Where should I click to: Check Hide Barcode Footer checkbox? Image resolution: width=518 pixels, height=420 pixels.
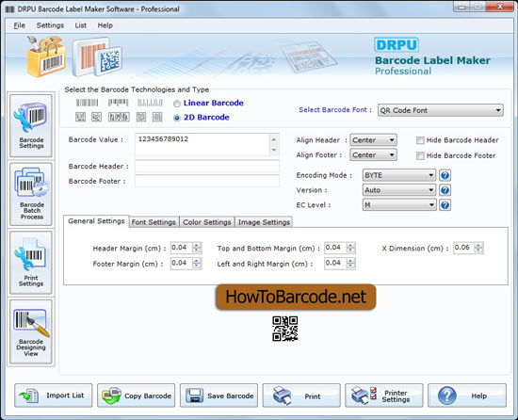(x=420, y=155)
